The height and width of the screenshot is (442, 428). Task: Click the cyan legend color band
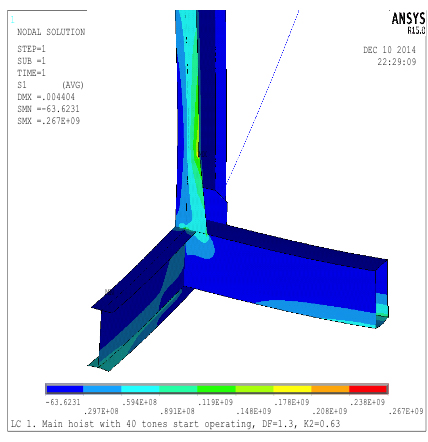(140, 389)
